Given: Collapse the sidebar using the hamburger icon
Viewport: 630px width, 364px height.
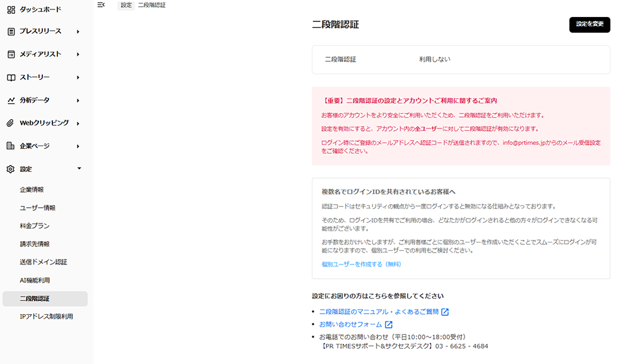Looking at the screenshot, I should 100,4.
